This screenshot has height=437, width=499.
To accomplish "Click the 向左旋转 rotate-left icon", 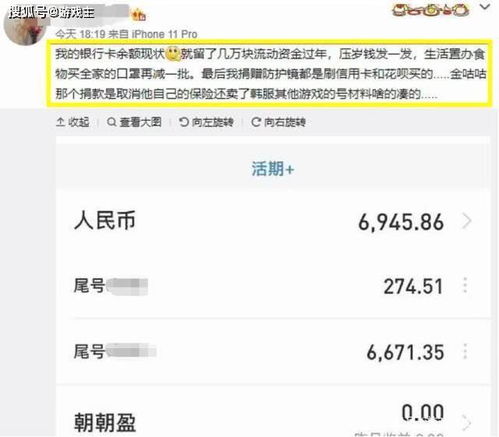I will pos(184,122).
